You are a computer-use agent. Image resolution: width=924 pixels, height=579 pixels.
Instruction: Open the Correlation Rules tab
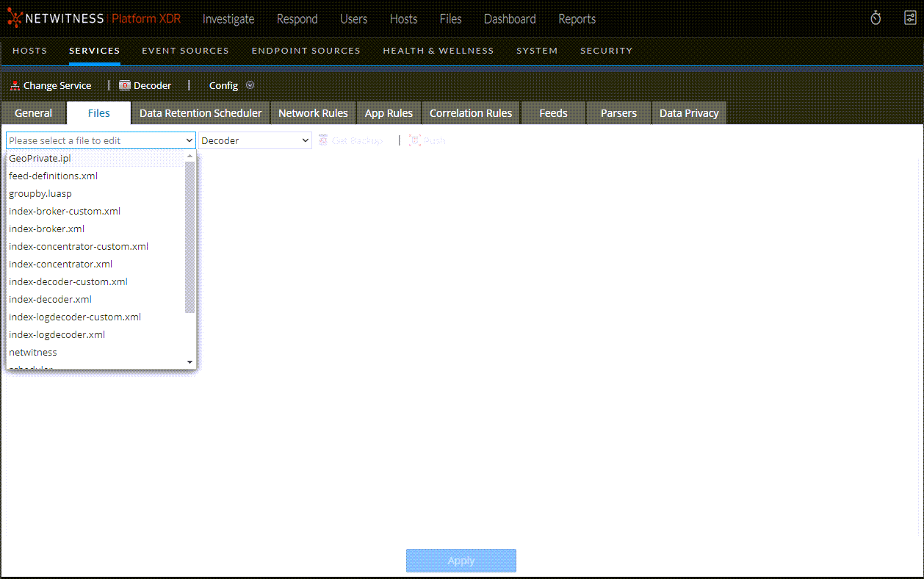(470, 112)
